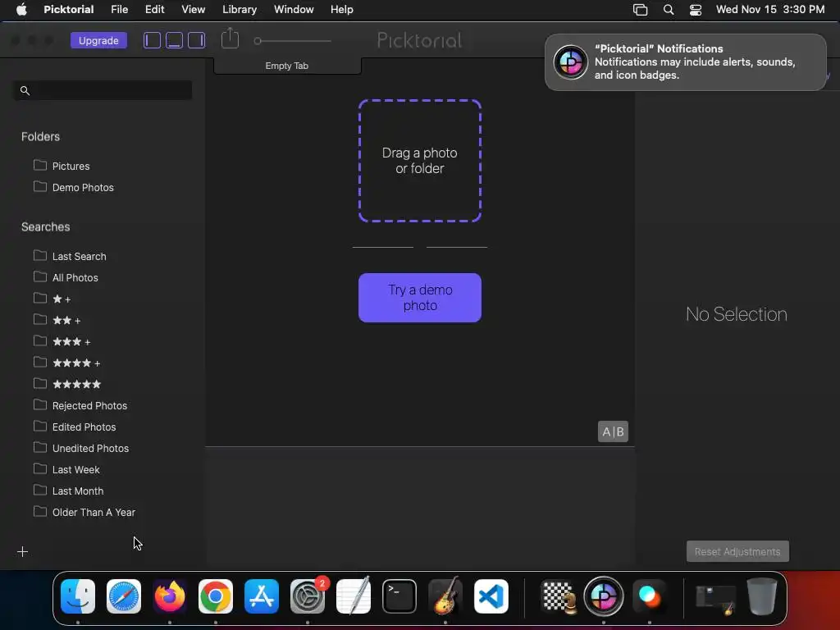
Task: Click the Spotlight search icon in menu bar
Action: [x=669, y=10]
